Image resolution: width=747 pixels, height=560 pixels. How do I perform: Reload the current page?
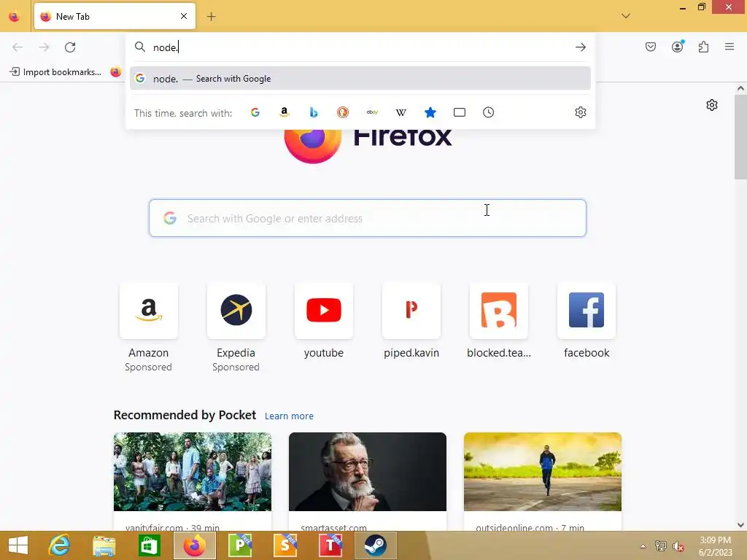pos(70,47)
